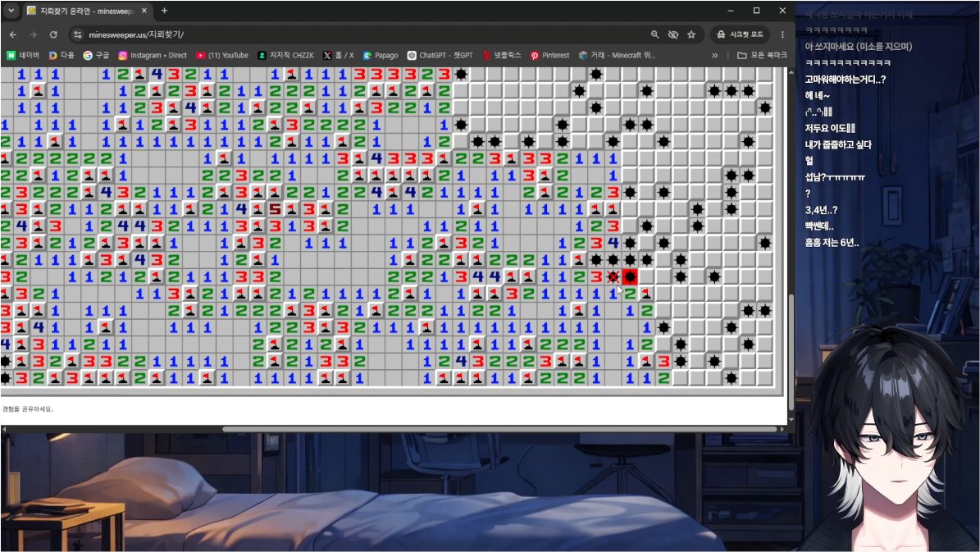The height and width of the screenshot is (552, 980).
Task: Open the ChatGPT - 챗GPT bookmark
Action: click(440, 55)
